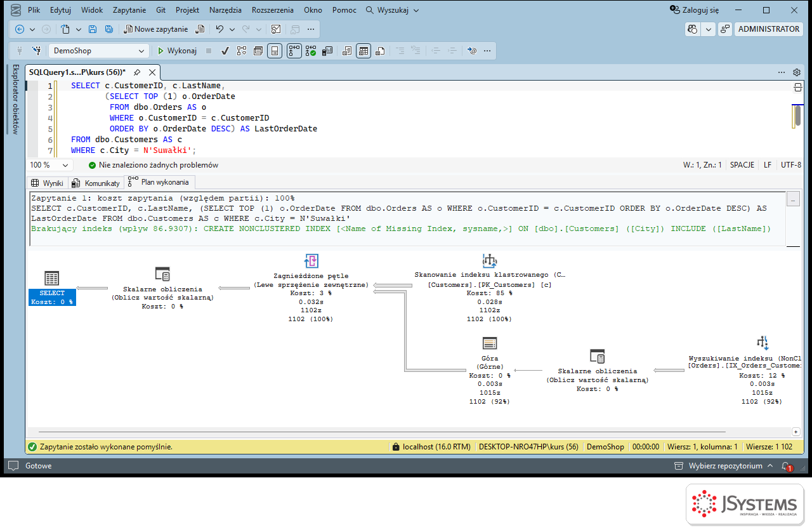The width and height of the screenshot is (812, 530).
Task: Click the Results to File icon
Action: point(379,51)
